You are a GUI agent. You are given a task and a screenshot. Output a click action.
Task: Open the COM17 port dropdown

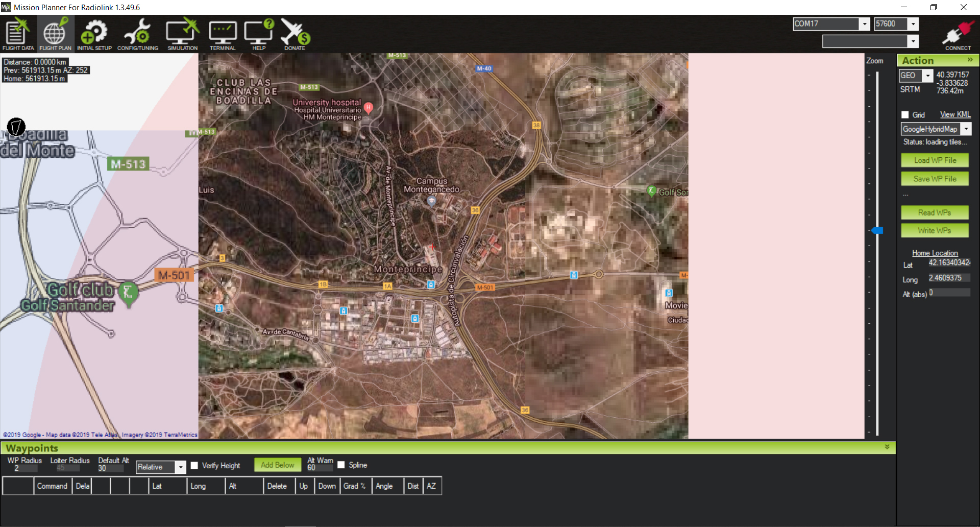point(864,24)
